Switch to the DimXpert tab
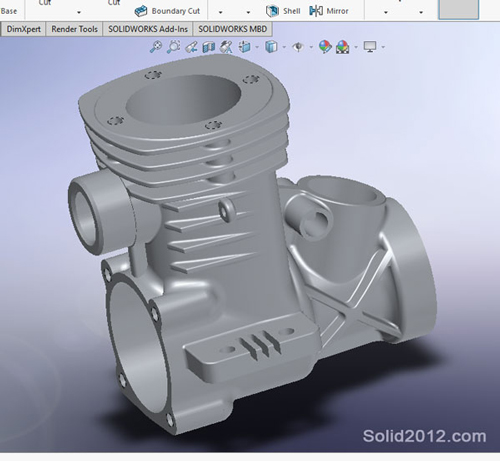500x461 pixels. coord(23,29)
